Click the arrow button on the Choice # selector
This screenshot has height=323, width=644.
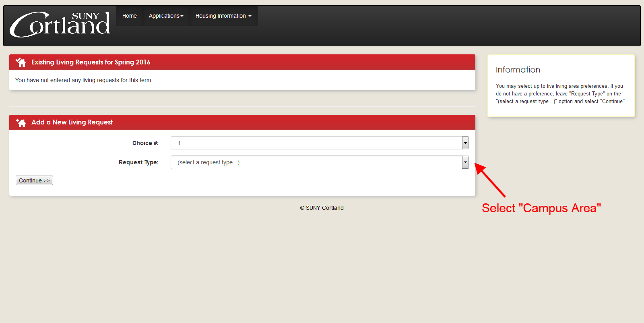465,143
